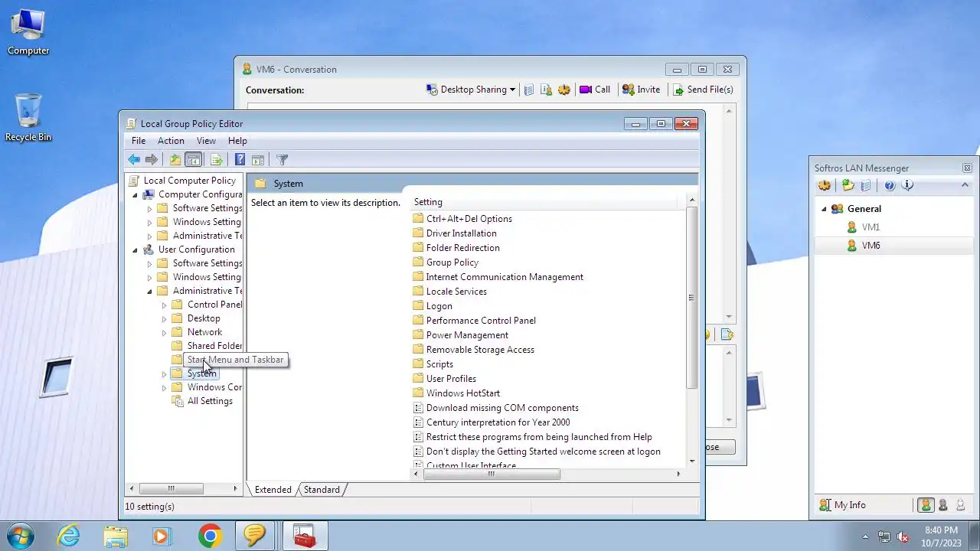
Task: Click the Call button in VM6 Conversation
Action: (595, 90)
